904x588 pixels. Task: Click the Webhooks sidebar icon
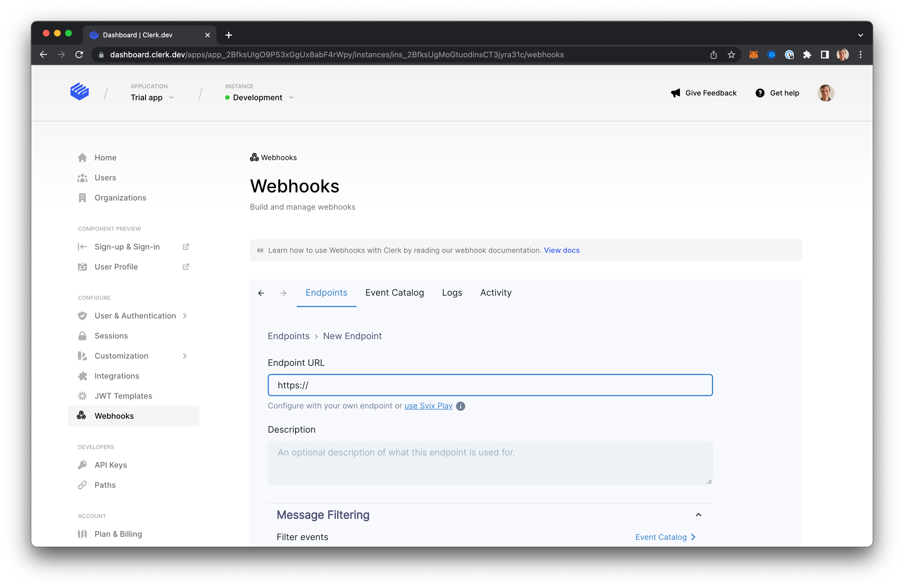coord(82,416)
